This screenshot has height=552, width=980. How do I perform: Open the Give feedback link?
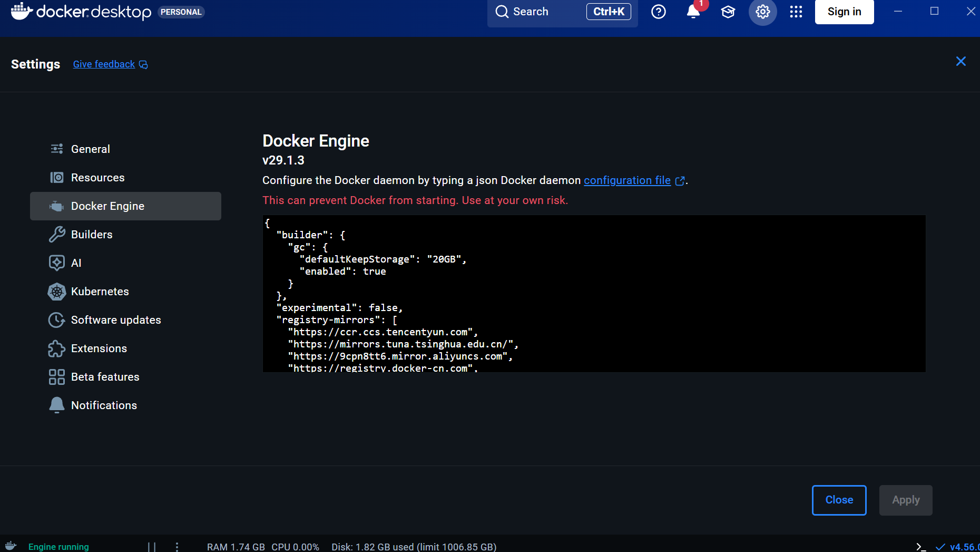pyautogui.click(x=104, y=64)
